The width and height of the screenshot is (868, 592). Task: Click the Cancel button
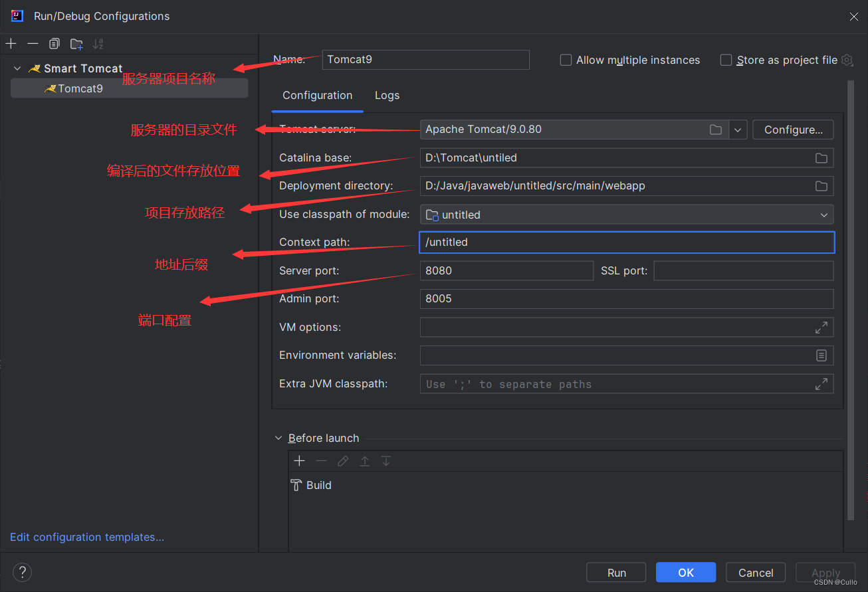756,573
